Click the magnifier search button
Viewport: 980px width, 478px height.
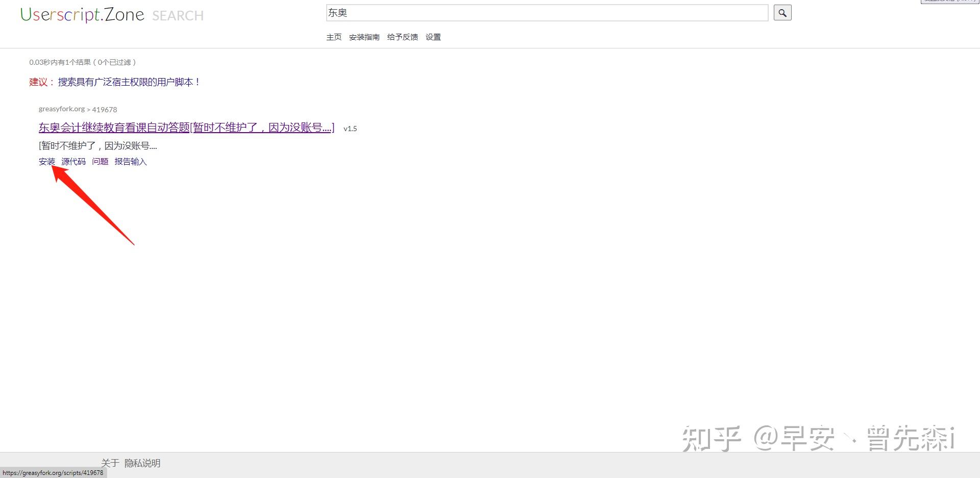point(782,13)
